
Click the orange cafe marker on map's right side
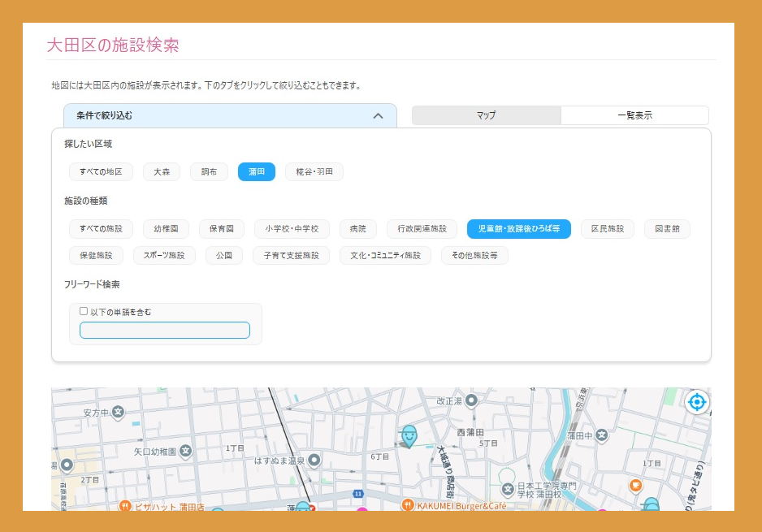point(636,486)
